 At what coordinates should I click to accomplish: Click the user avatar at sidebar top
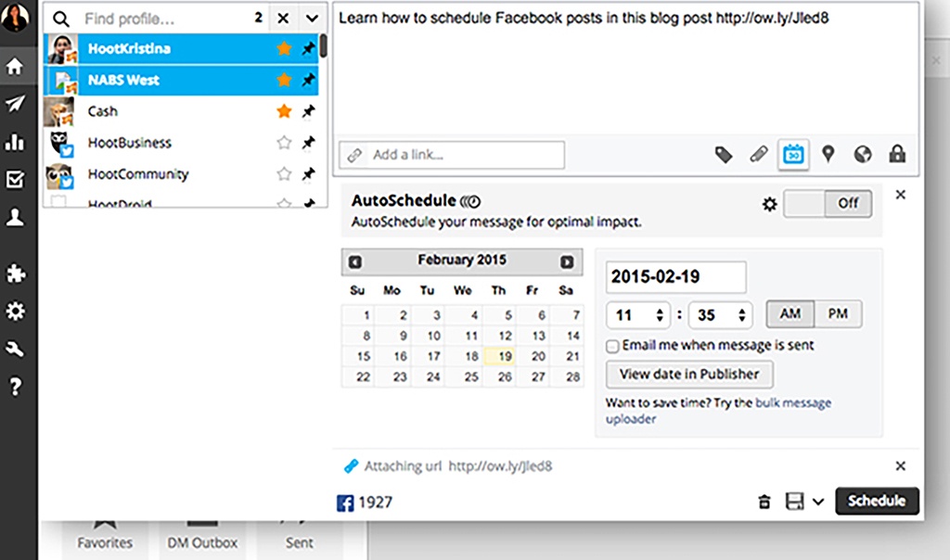(x=15, y=17)
